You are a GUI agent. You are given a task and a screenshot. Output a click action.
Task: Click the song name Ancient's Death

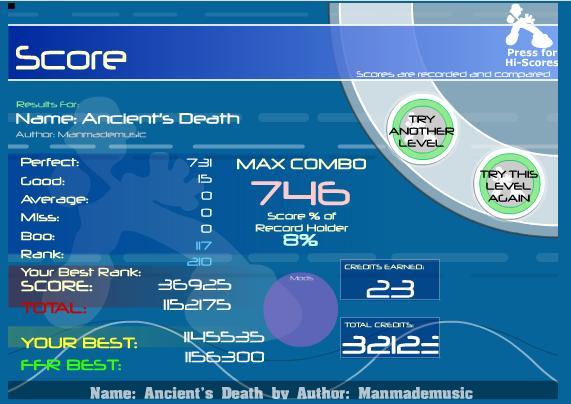[161, 118]
